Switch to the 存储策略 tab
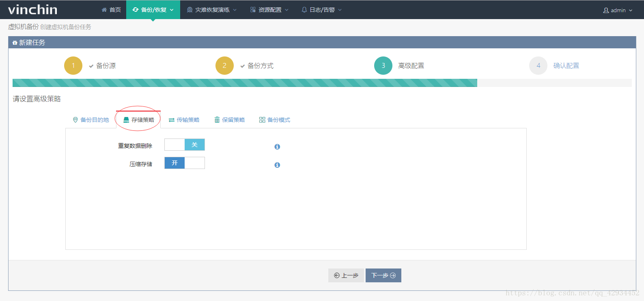Screen dimensions: 644x301 click(138, 120)
